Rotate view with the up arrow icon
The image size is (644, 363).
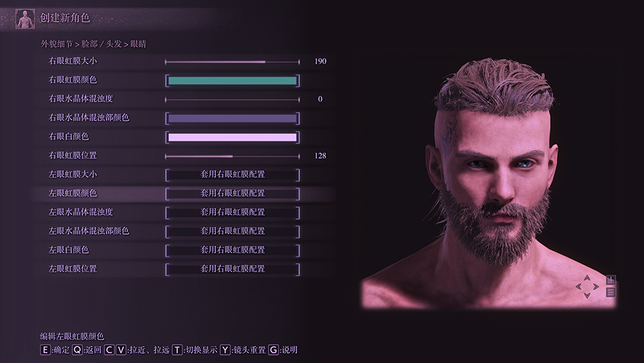click(587, 278)
